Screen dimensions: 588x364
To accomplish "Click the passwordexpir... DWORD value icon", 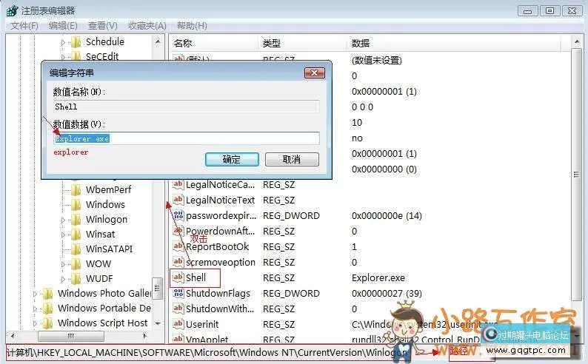I will [178, 215].
